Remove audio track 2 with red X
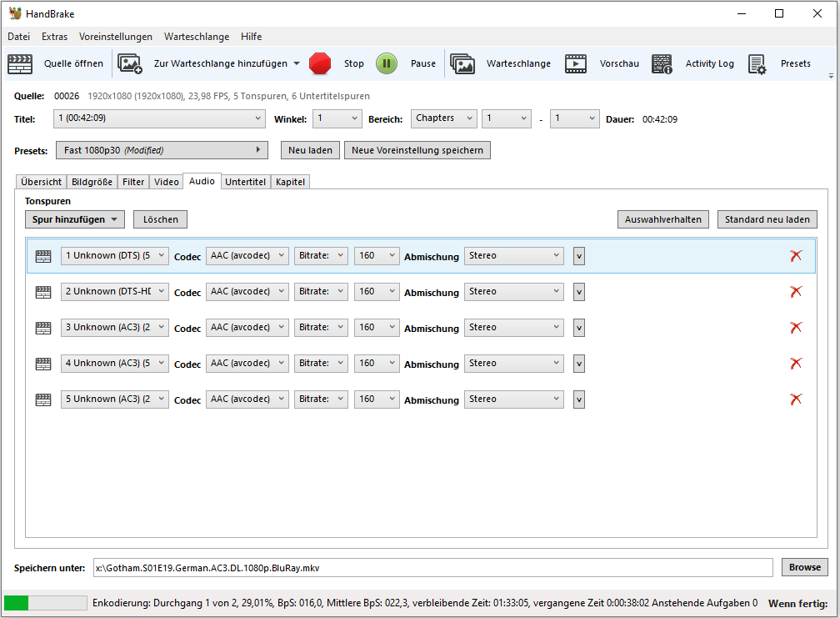The height and width of the screenshot is (618, 840). click(796, 292)
